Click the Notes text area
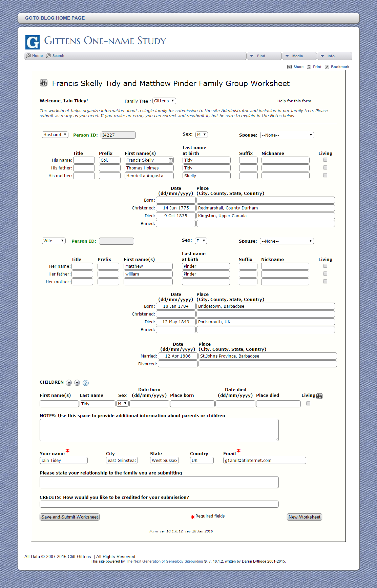Image resolution: width=377 pixels, height=588 pixels. [x=159, y=430]
